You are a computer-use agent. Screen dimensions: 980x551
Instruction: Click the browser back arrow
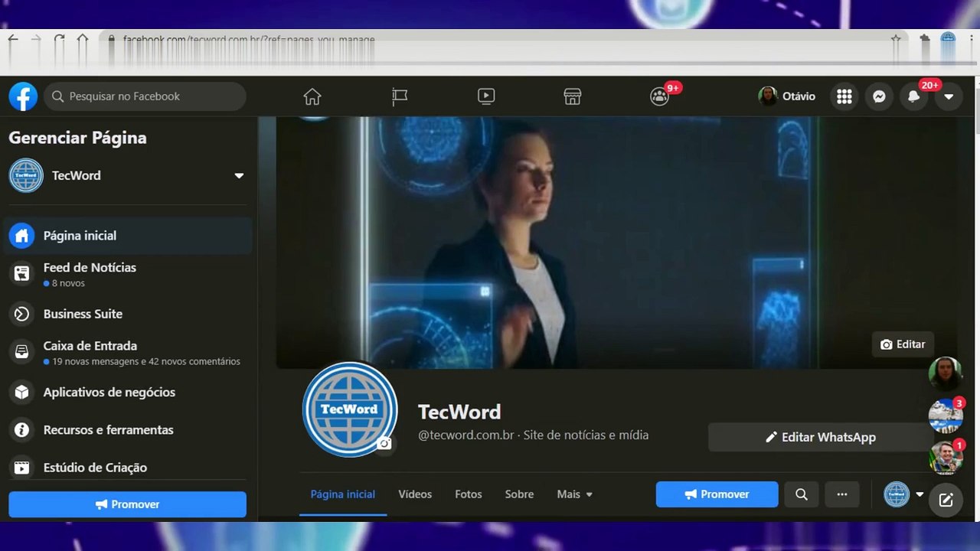[x=13, y=40]
